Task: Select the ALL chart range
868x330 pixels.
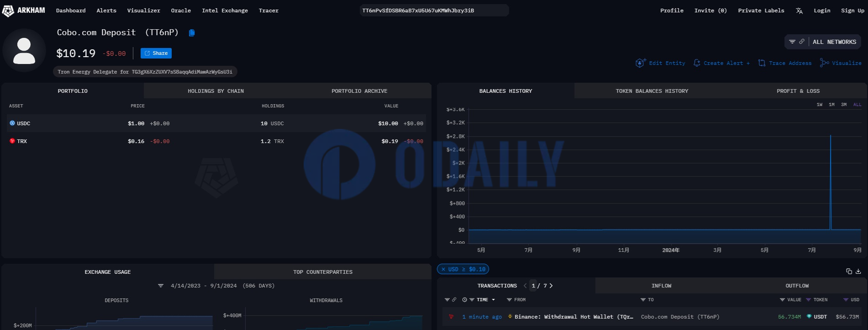Action: 857,105
